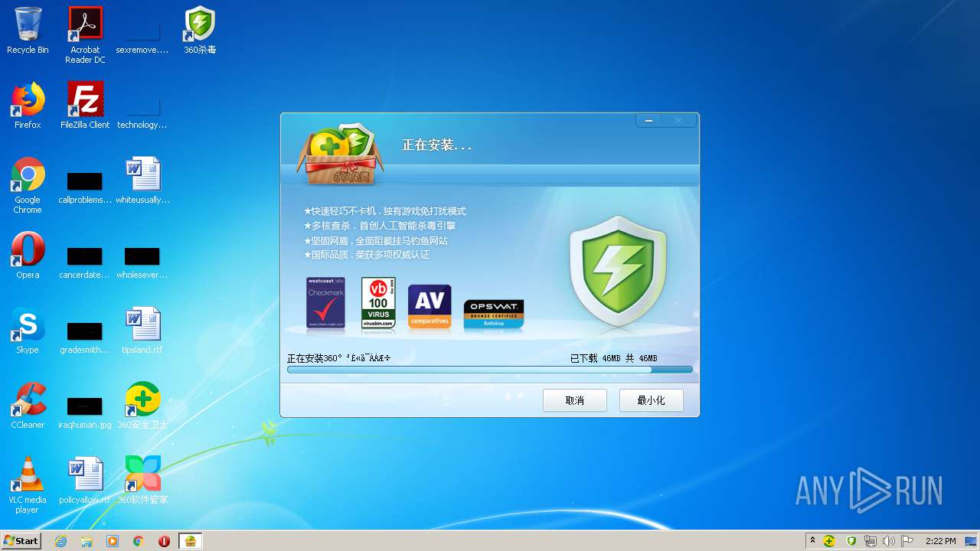Click the West Coast Labs Checkmark badge

tap(325, 304)
